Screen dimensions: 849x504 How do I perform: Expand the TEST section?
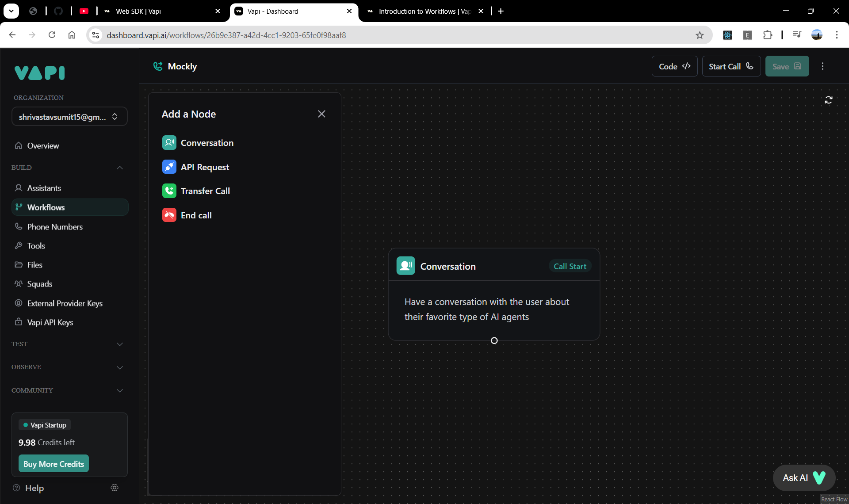pyautogui.click(x=119, y=344)
